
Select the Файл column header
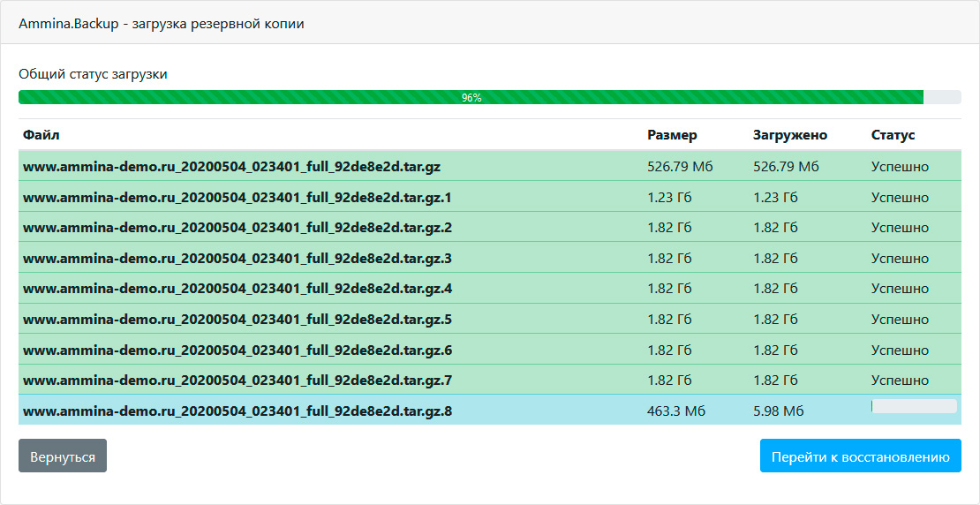tap(41, 135)
